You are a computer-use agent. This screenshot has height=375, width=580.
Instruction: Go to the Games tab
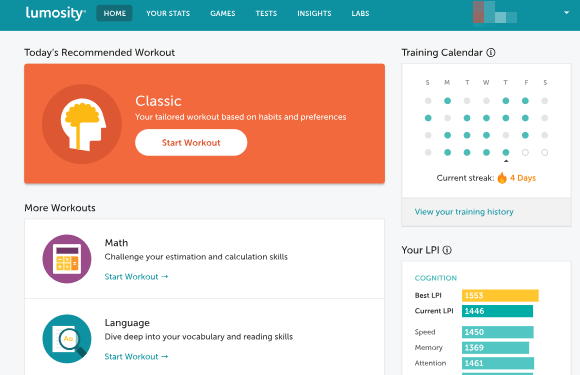[x=223, y=13]
